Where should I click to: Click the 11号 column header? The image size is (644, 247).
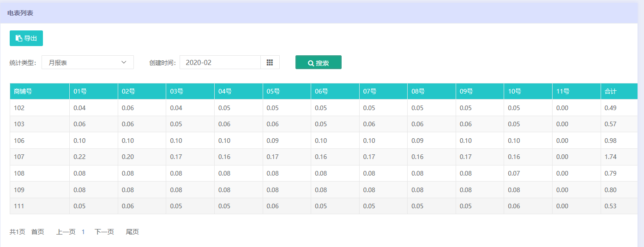[563, 91]
